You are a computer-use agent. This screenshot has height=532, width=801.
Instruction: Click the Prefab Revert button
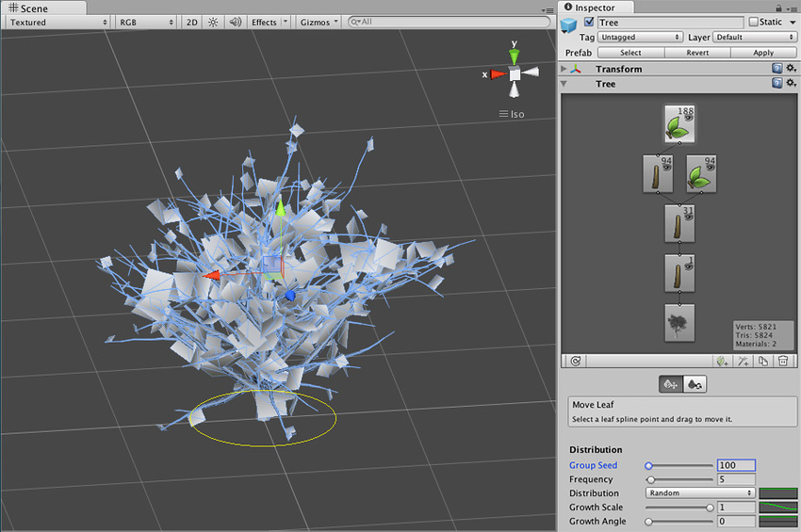tap(697, 53)
